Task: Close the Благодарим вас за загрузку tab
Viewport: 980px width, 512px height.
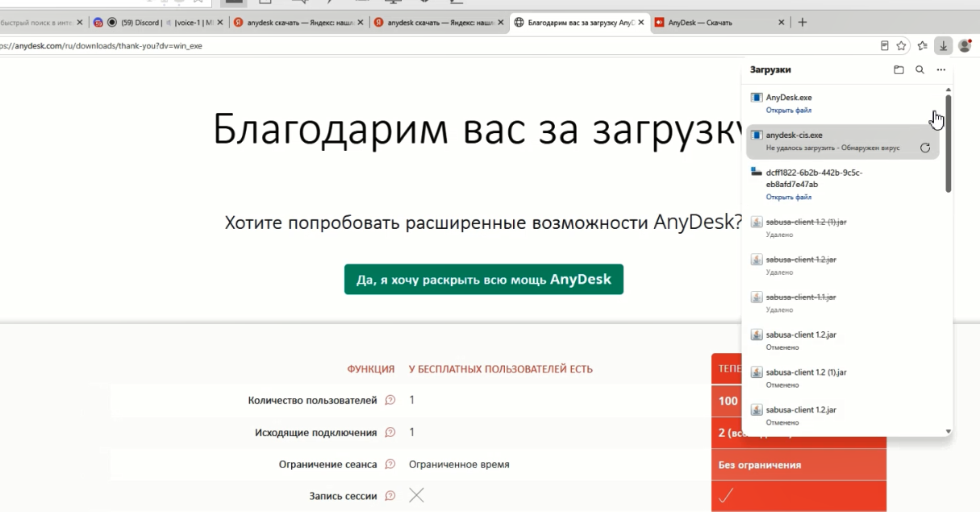Action: click(x=641, y=23)
